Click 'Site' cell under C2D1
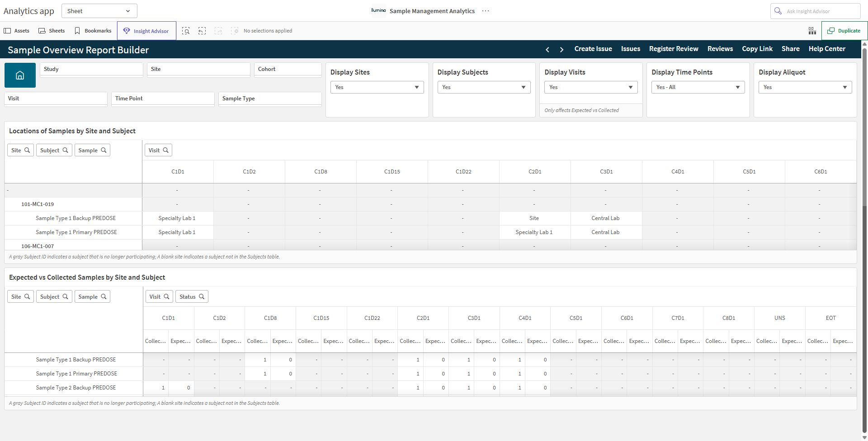The height and width of the screenshot is (441, 868). 534,218
